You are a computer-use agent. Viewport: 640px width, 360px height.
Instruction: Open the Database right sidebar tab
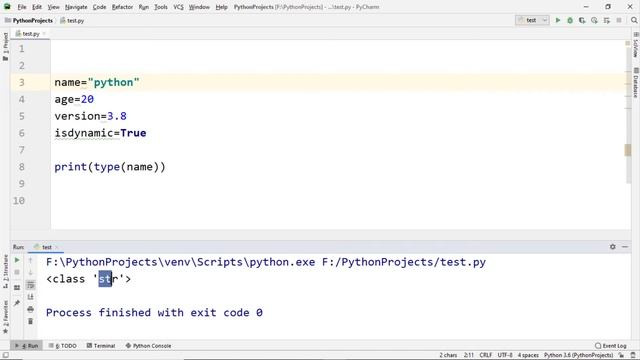tap(636, 83)
